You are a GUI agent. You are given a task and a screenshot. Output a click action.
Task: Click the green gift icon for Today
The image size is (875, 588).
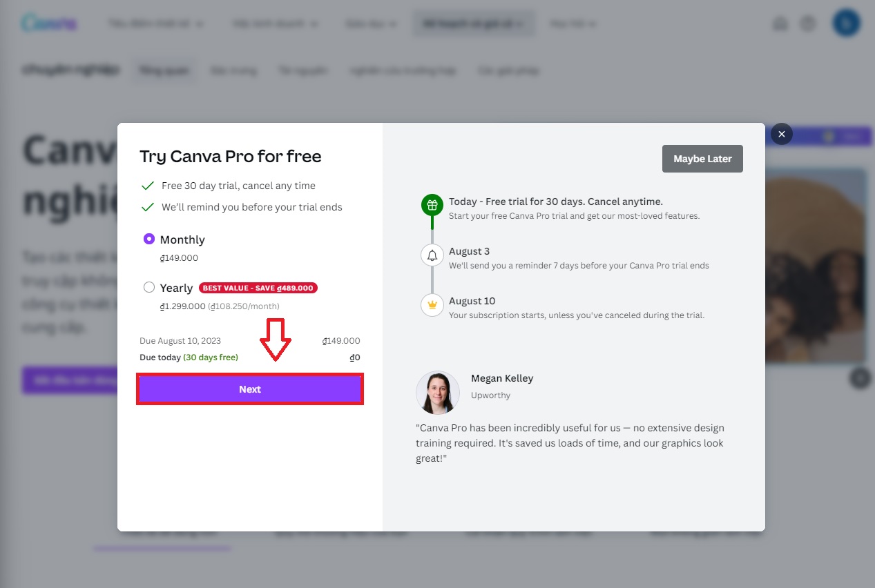click(432, 205)
